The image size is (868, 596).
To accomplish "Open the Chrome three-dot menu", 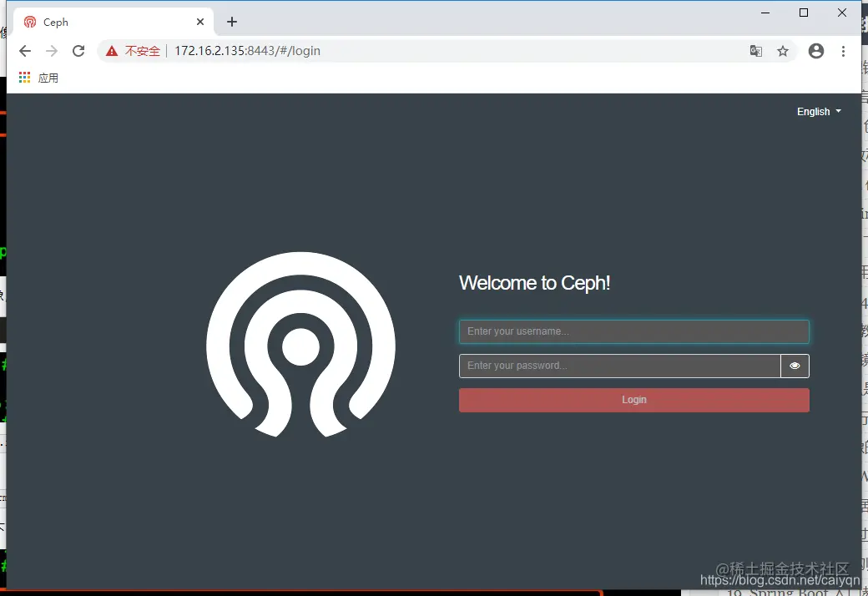I will (843, 51).
